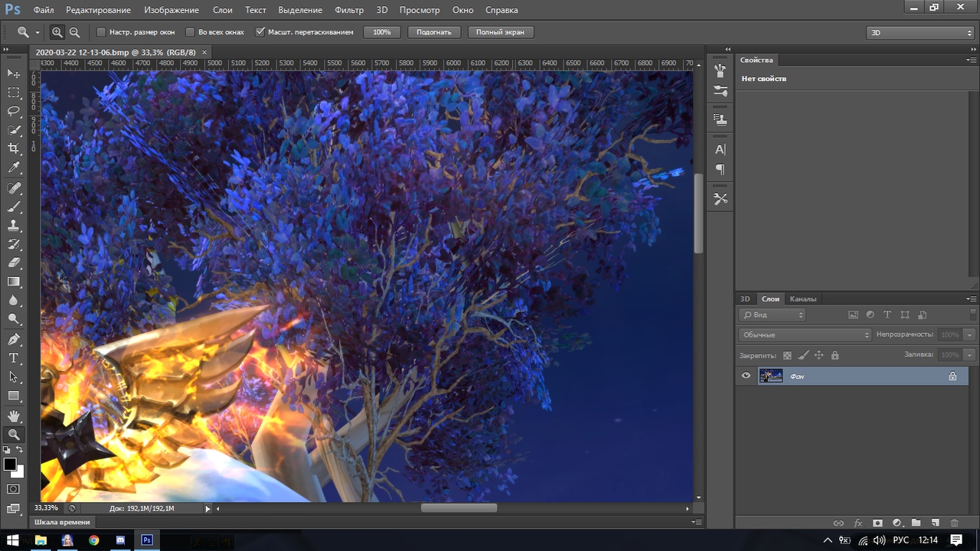This screenshot has width=980, height=551.
Task: Open the Clone Source collapsed panel
Action: pos(720,120)
